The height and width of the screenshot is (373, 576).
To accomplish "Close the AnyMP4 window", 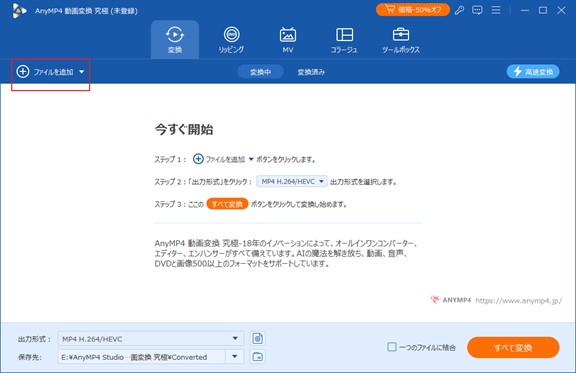I will point(561,10).
